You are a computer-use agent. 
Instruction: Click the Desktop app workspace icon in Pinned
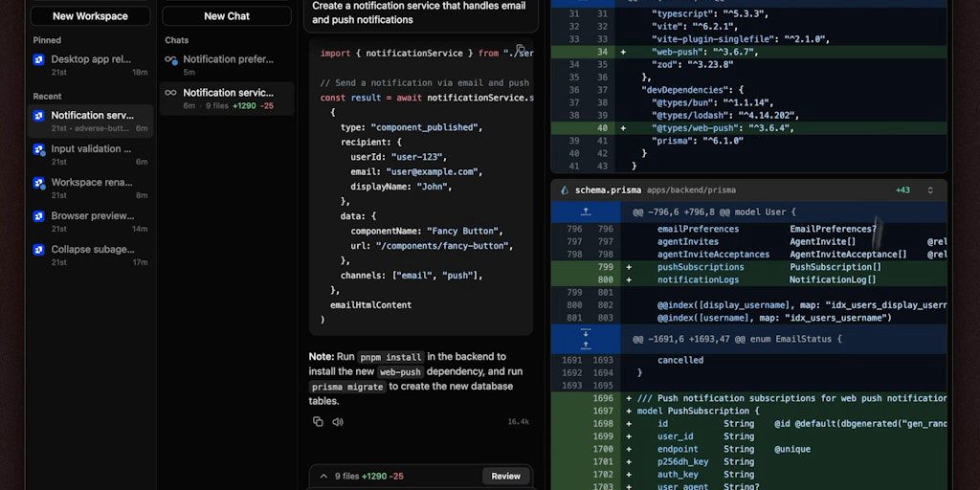[38, 59]
